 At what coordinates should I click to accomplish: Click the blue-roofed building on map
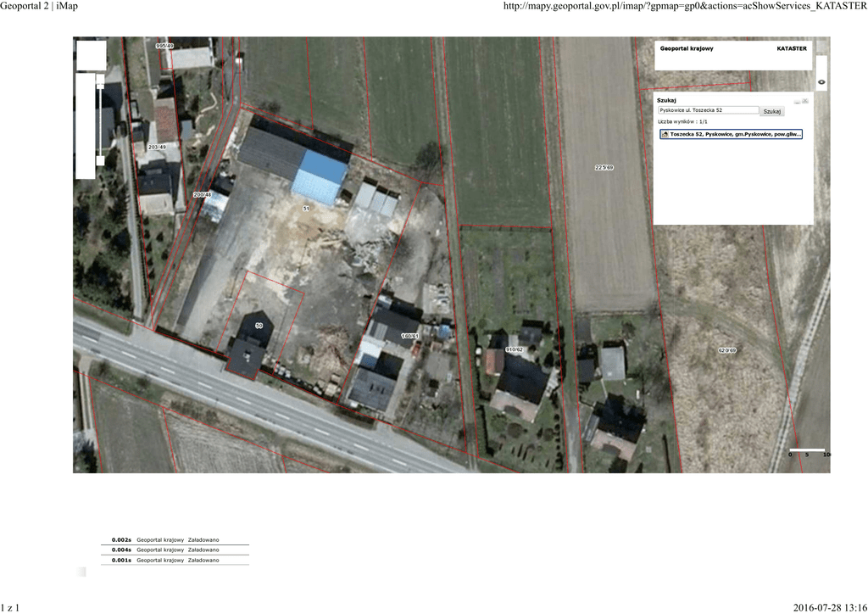320,177
